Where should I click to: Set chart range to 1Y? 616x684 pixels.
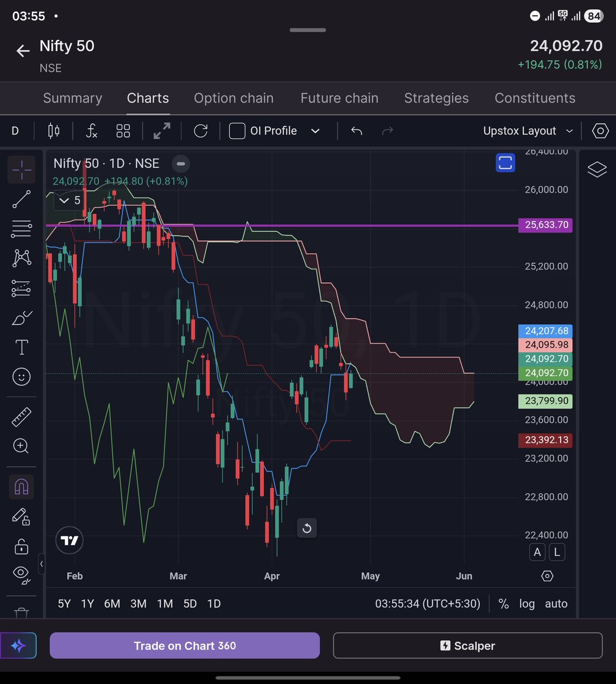(x=87, y=604)
